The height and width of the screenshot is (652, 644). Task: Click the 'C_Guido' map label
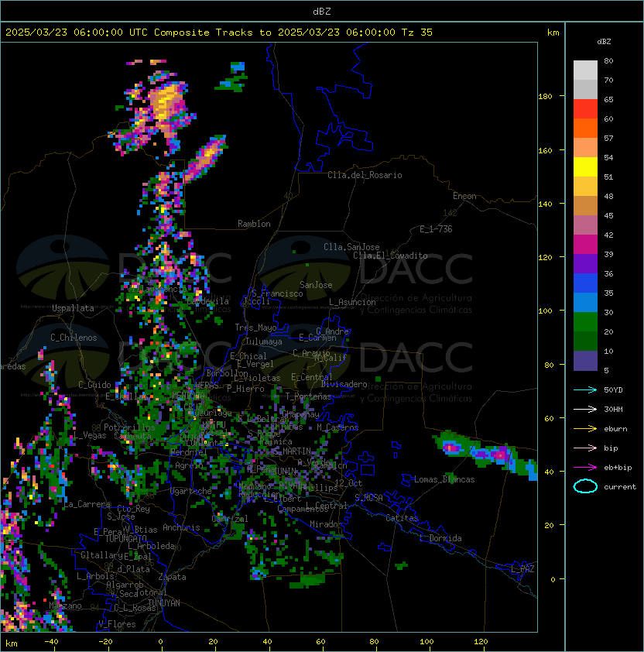94,385
